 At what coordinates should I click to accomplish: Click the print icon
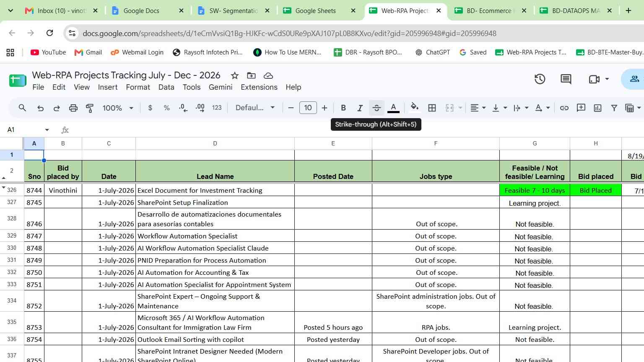(x=73, y=108)
